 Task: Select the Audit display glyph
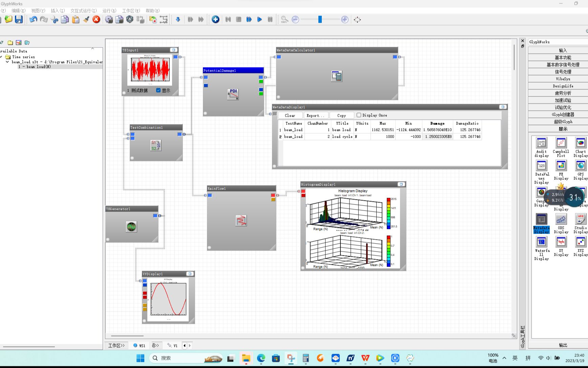541,147
